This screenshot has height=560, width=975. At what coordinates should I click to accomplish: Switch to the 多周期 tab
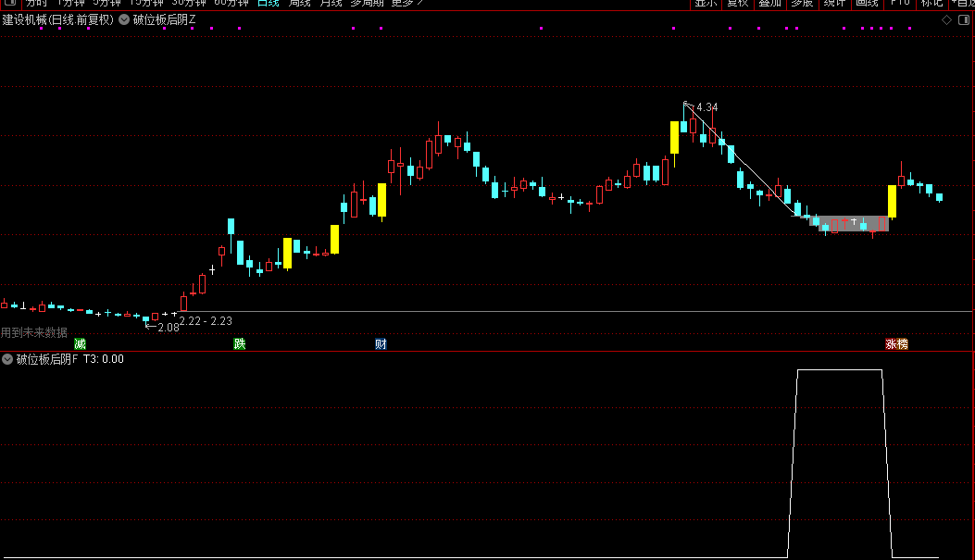pyautogui.click(x=367, y=3)
